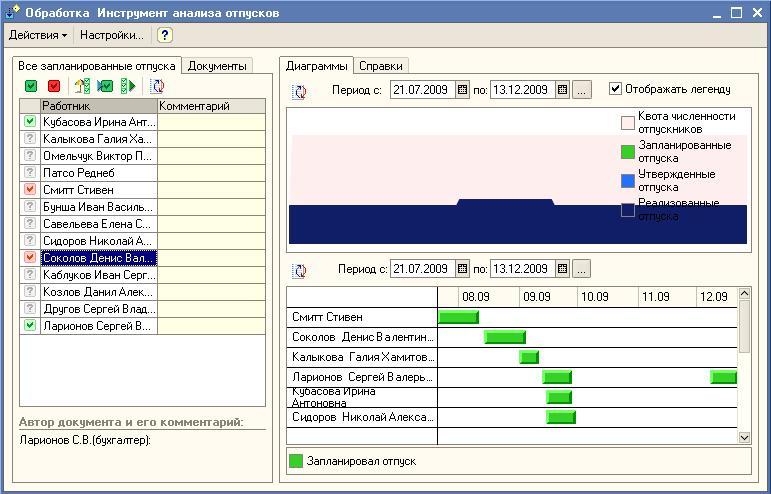Toggle status mark for Смитт Стивен row
Image resolution: width=771 pixels, height=494 pixels.
tap(30, 190)
